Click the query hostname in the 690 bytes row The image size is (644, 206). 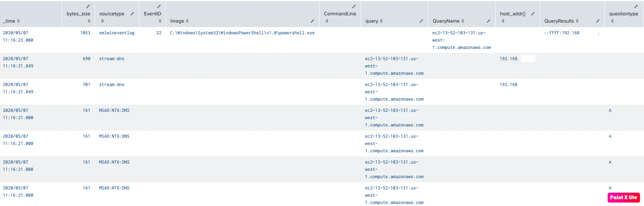point(394,66)
